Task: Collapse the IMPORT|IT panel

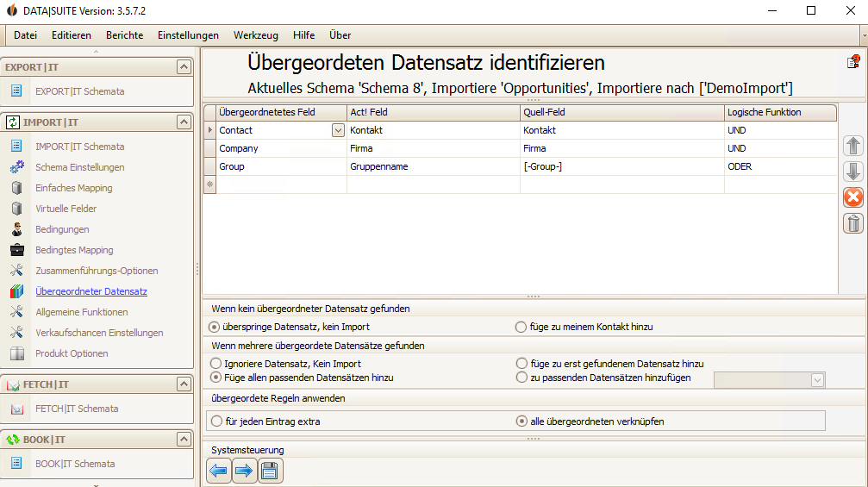Action: [184, 122]
